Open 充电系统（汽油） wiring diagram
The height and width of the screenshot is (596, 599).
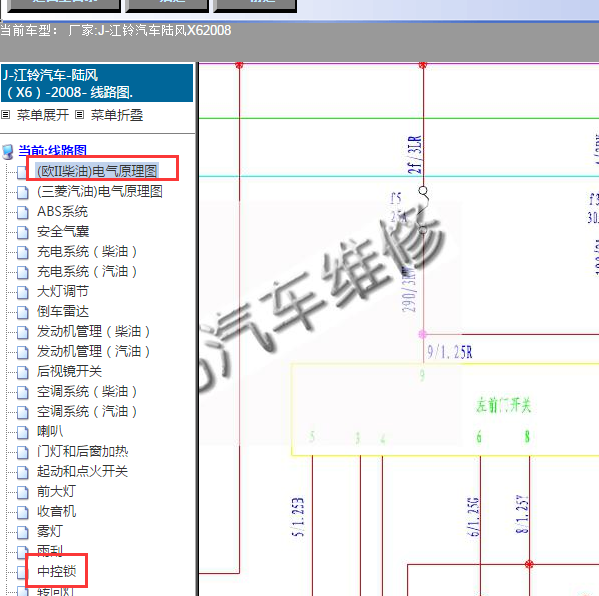tap(87, 272)
